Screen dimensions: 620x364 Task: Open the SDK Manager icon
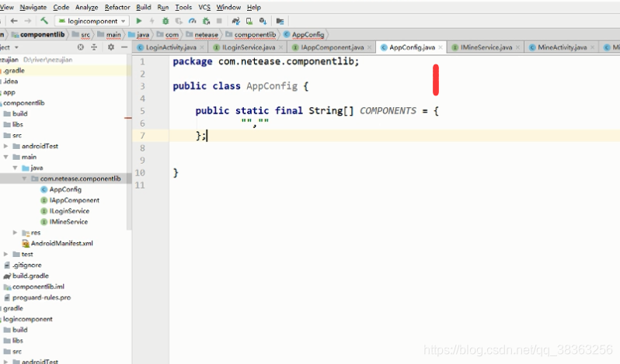tap(263, 21)
